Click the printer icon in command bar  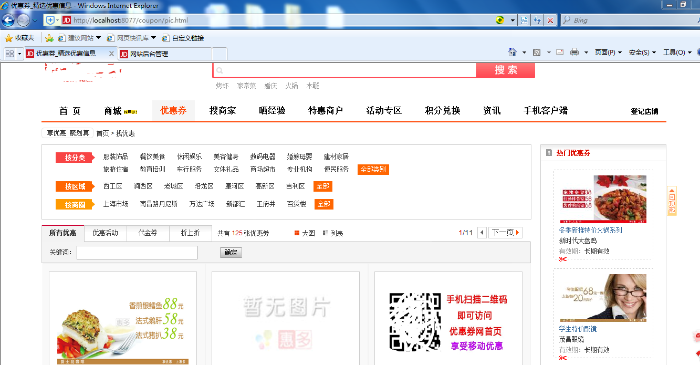(x=575, y=52)
